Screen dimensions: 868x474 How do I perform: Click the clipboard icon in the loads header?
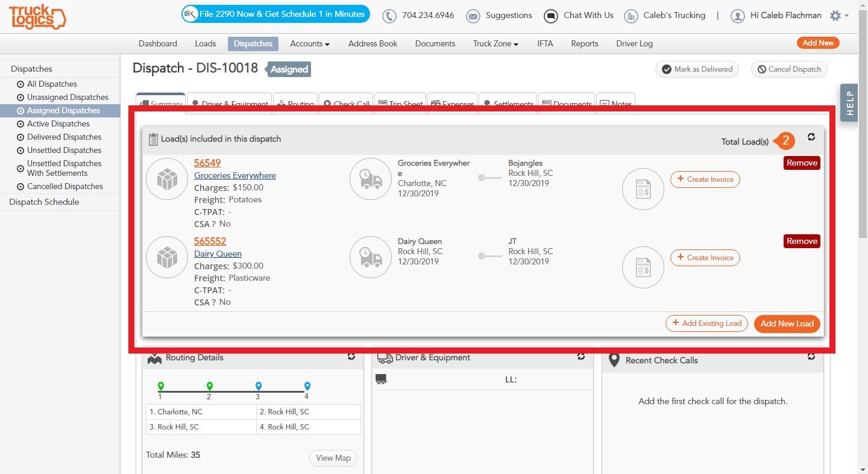click(153, 139)
